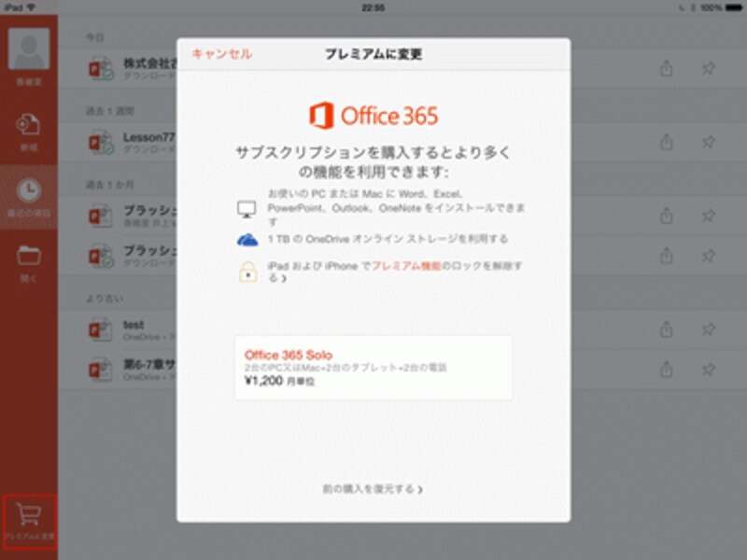This screenshot has height=560, width=747.
Task: Open the Lesson77 PowerPoint file icon
Action: pos(101,143)
